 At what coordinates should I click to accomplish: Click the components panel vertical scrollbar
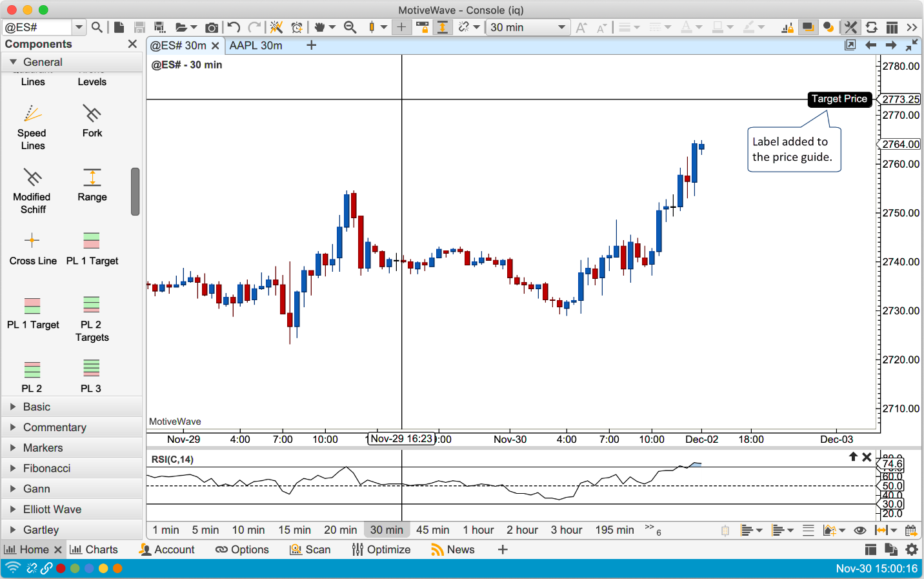click(x=136, y=192)
